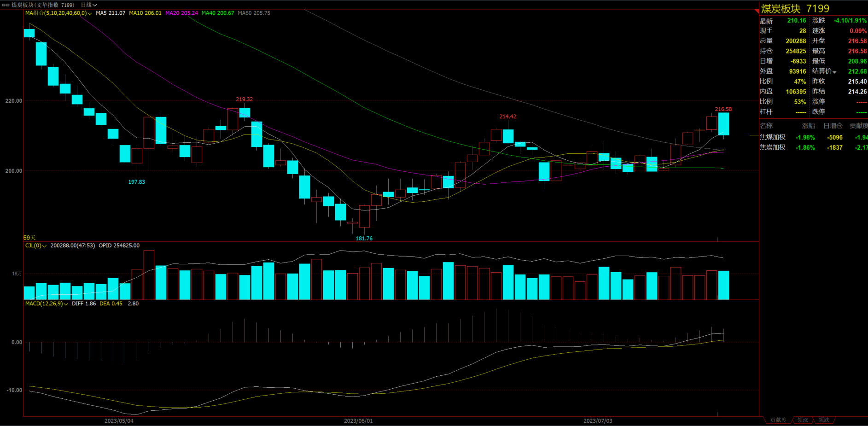
Task: Click the 涨跌 -4.10/1.91% value
Action: pos(850,21)
